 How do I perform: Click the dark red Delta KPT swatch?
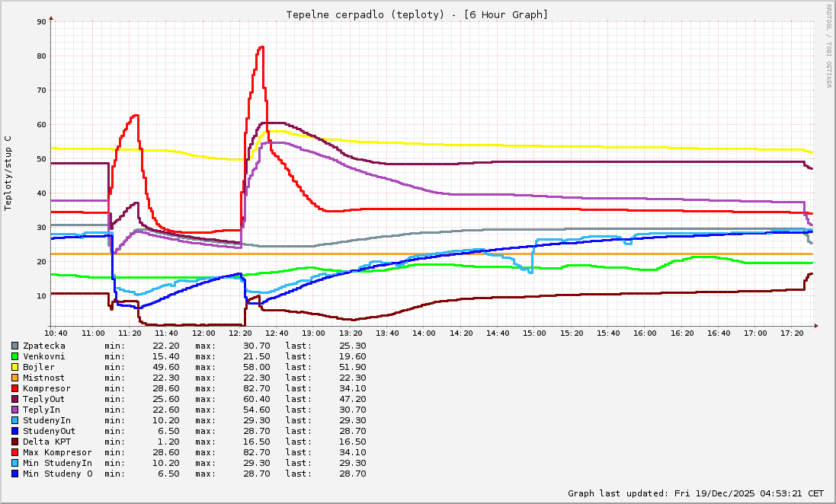(14, 442)
